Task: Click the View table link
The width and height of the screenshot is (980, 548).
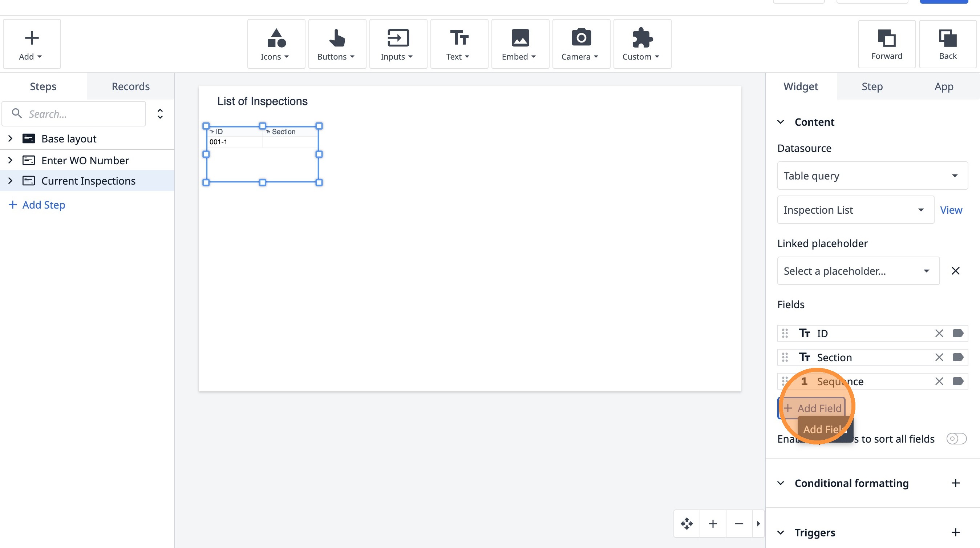Action: click(951, 210)
